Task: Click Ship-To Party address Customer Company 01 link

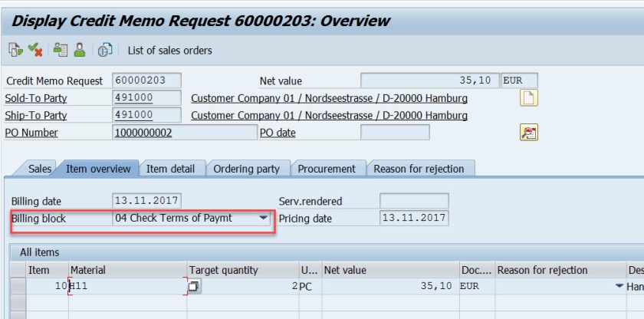Action: pyautogui.click(x=329, y=116)
